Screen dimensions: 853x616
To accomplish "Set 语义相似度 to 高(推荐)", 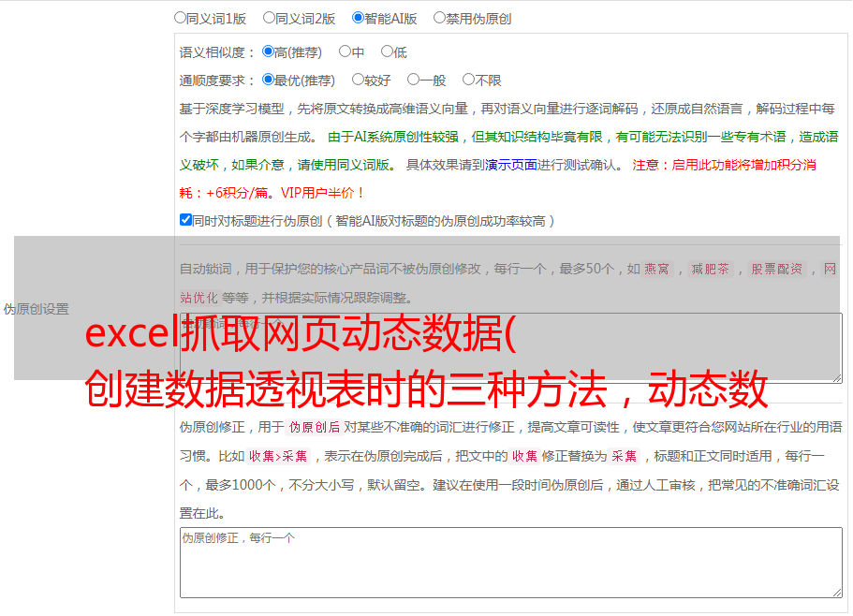I will [268, 51].
